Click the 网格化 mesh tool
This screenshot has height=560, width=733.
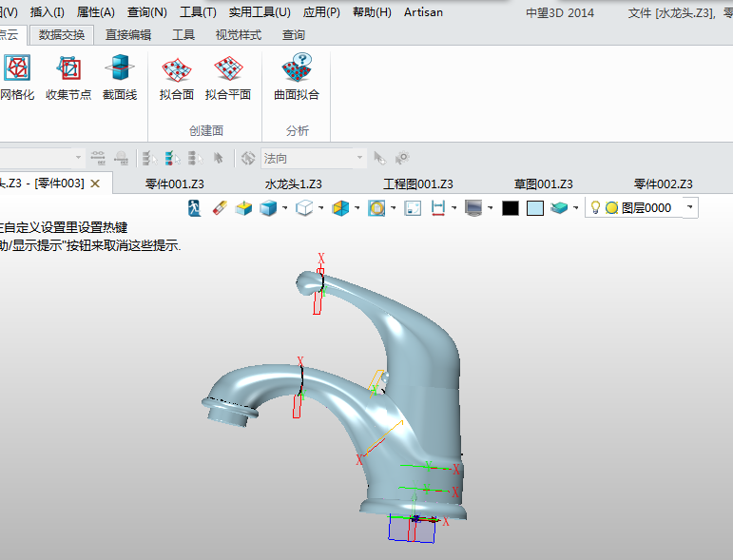pos(16,78)
